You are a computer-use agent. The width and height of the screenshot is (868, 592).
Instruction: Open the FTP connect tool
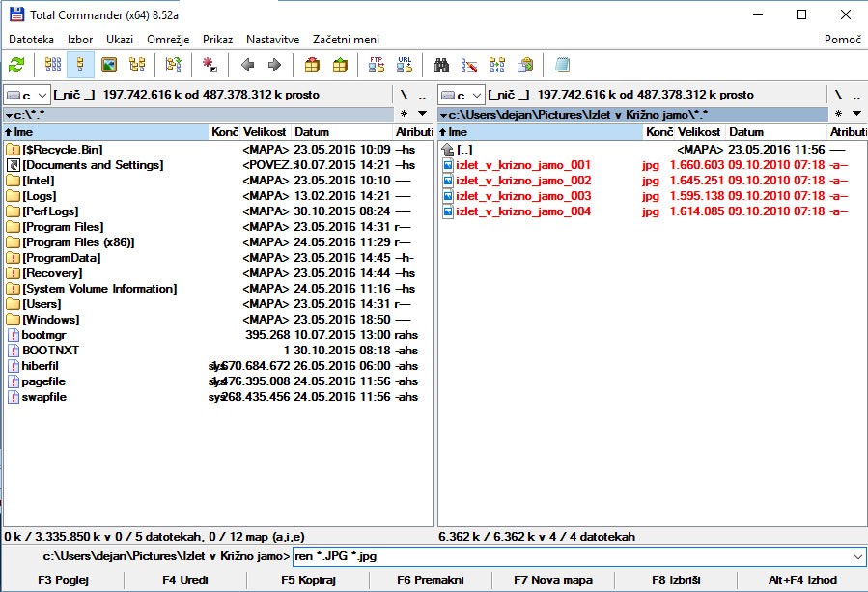pyautogui.click(x=377, y=65)
